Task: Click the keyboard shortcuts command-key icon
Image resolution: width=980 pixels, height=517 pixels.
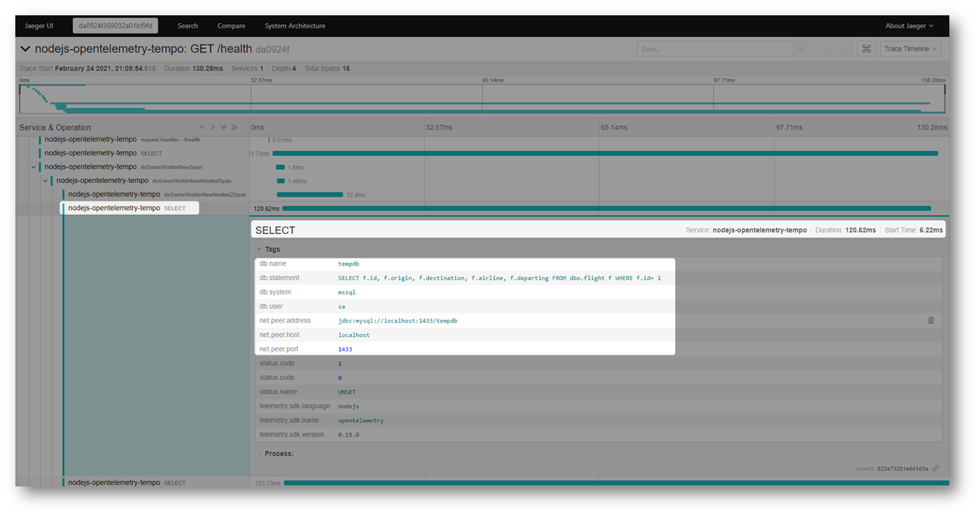Action: [x=866, y=49]
